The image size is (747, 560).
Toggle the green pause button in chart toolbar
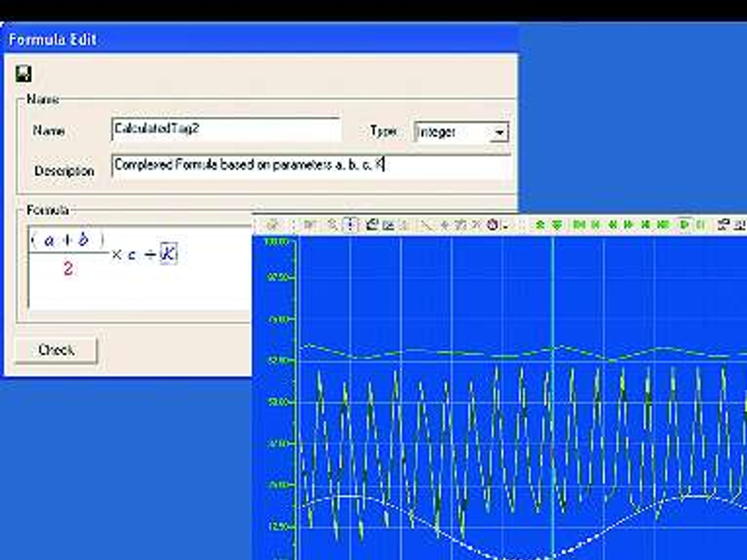(701, 225)
